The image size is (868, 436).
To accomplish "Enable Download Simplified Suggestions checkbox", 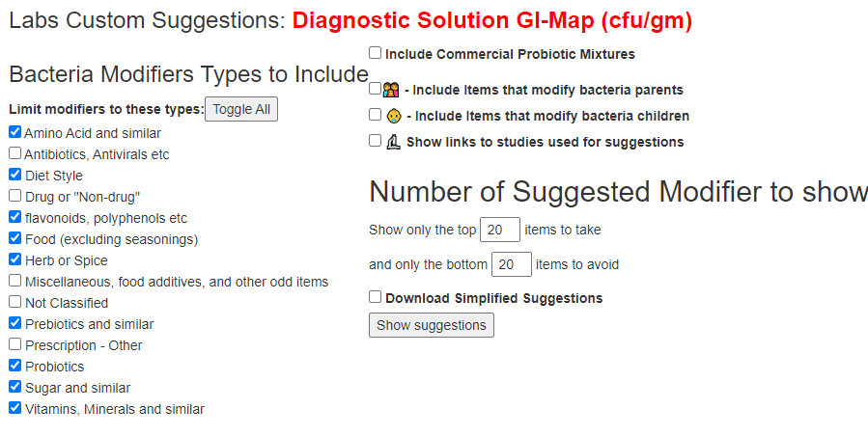I will click(x=376, y=296).
